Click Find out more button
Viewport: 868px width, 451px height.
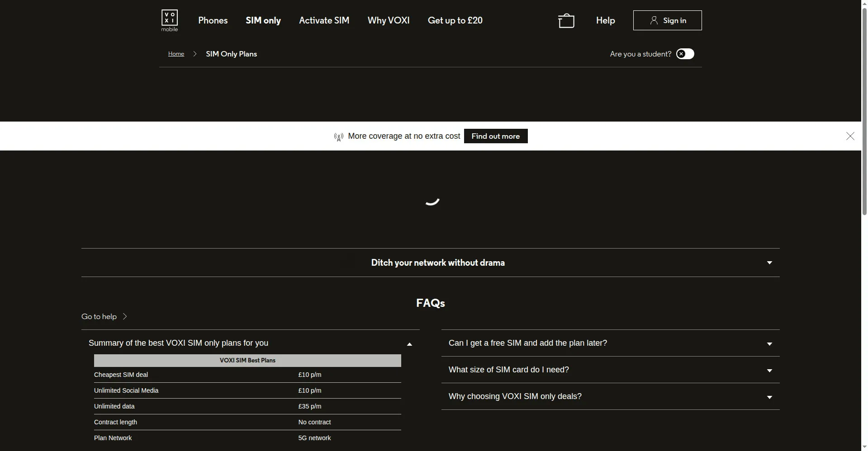point(496,136)
